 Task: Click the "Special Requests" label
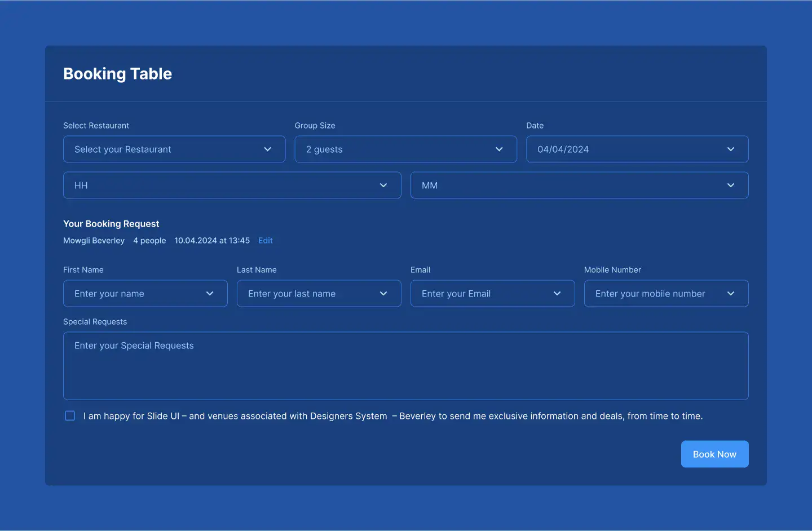point(95,322)
